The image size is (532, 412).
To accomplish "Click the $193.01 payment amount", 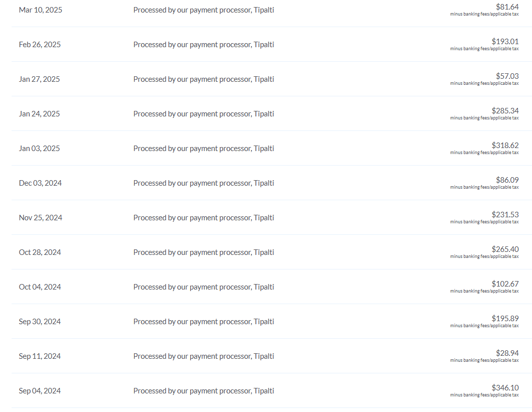I will point(505,42).
